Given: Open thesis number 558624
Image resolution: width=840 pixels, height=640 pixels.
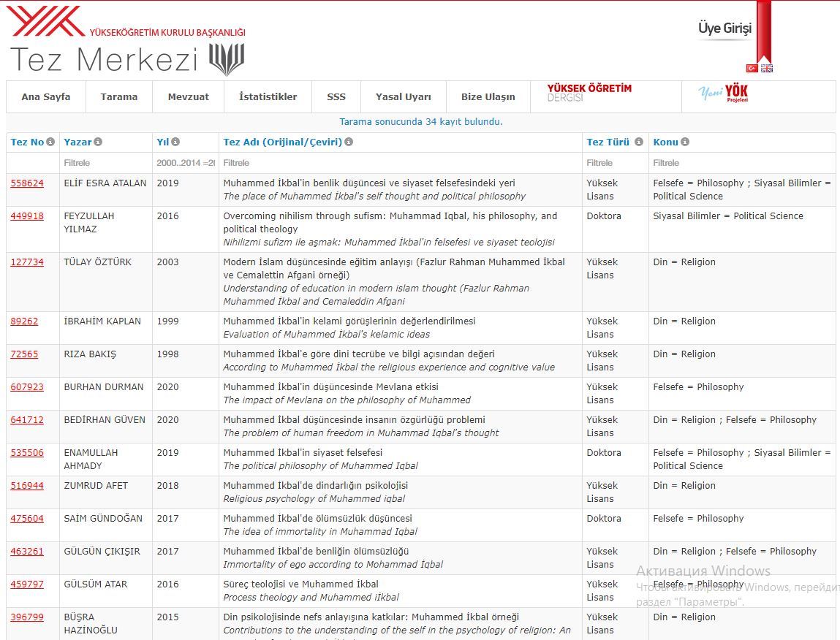Looking at the screenshot, I should (x=27, y=183).
